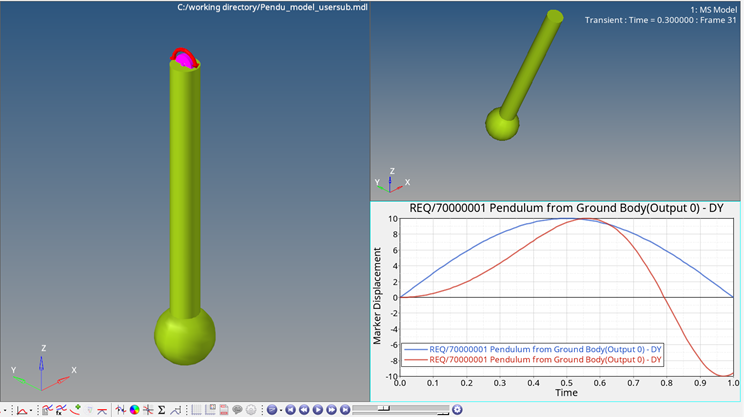This screenshot has height=417, width=744.
Task: Play the animation
Action: click(318, 410)
